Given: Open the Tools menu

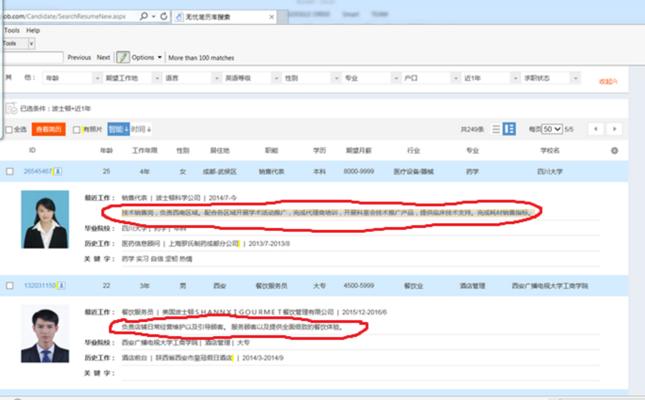Looking at the screenshot, I should click(12, 30).
